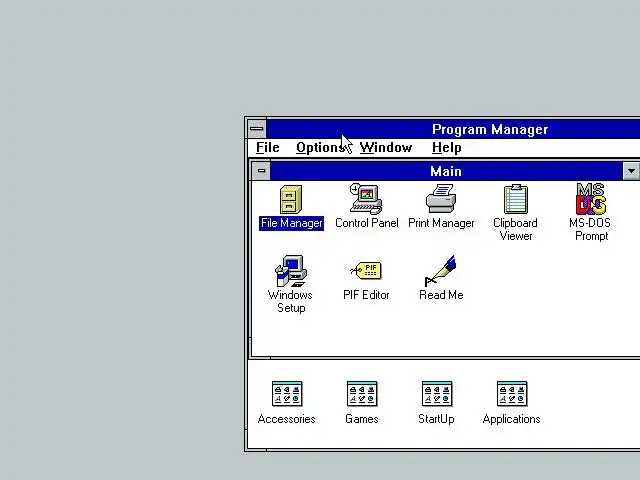Click the 'Read Me' label text
This screenshot has width=640, height=480.
(x=441, y=295)
